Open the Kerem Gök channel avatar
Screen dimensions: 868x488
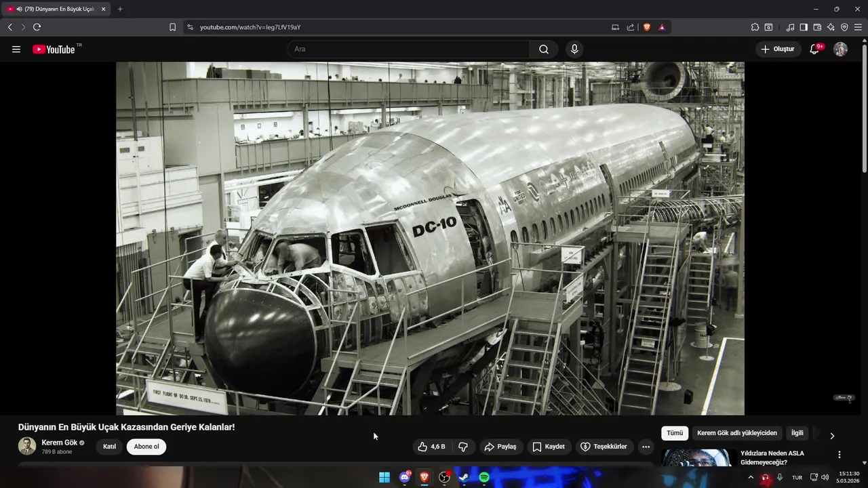coord(27,446)
